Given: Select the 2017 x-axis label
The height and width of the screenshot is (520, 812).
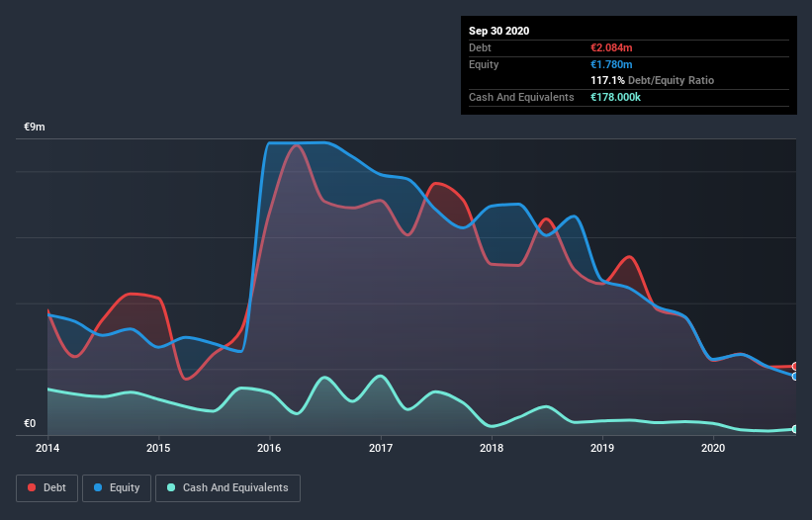Looking at the screenshot, I should point(381,448).
